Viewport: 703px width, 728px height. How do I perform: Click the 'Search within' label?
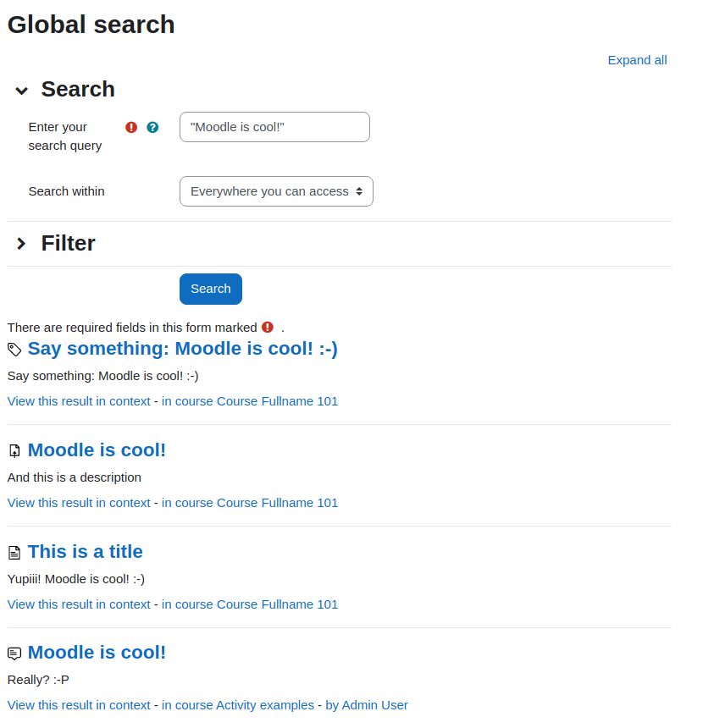click(x=66, y=191)
